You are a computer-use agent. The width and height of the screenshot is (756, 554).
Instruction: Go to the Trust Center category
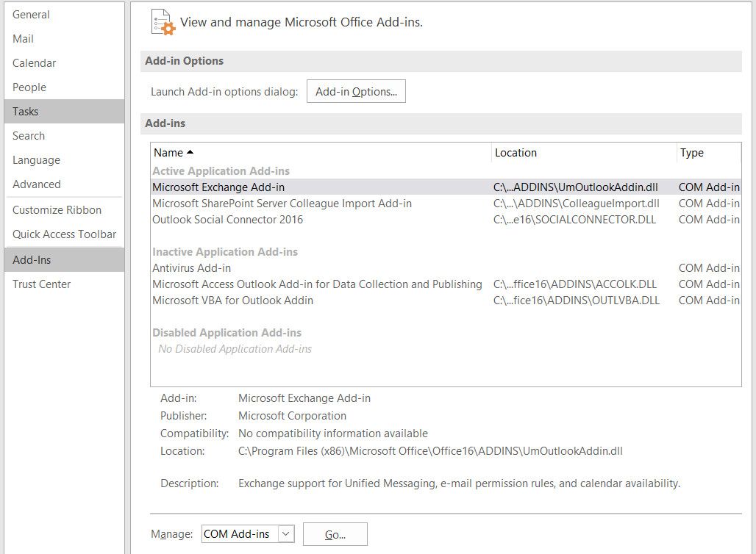(41, 284)
